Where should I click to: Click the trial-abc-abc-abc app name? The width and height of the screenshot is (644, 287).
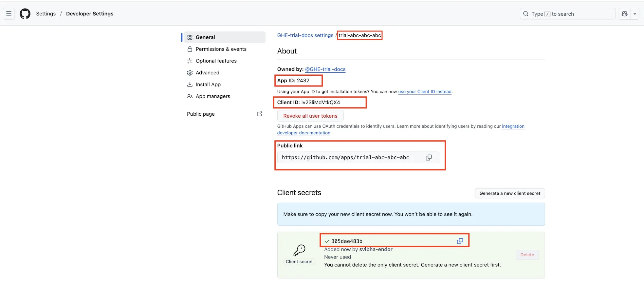(x=360, y=35)
